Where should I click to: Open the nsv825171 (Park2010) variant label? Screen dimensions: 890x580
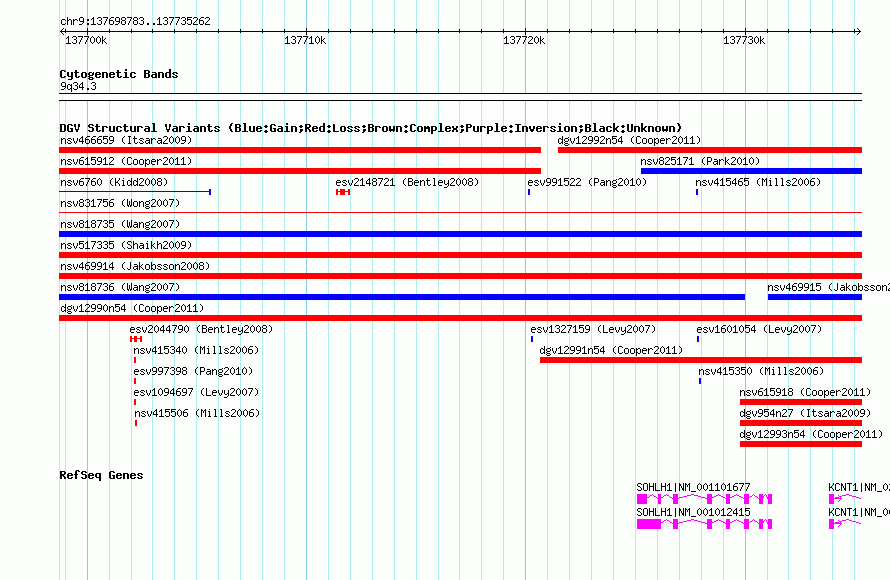coord(700,161)
